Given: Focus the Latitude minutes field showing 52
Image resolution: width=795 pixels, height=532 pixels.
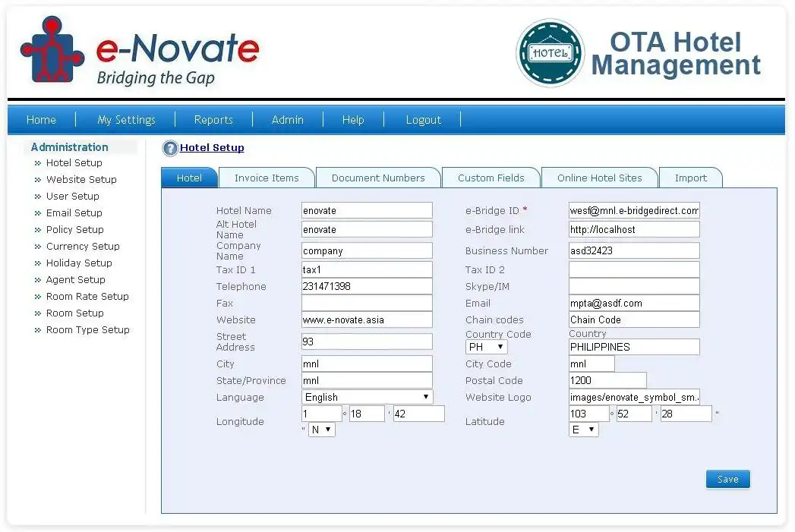Looking at the screenshot, I should tap(634, 414).
